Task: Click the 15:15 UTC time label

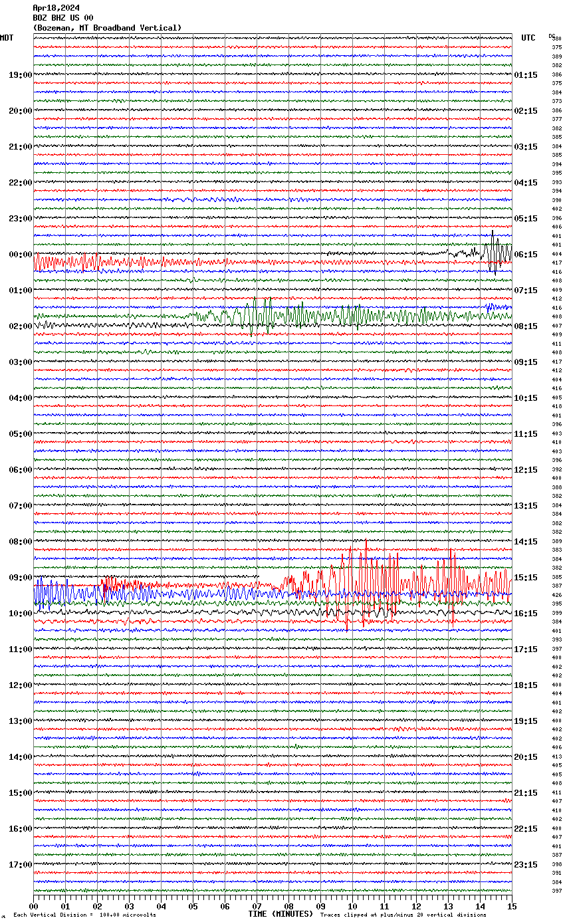Action: [526, 578]
